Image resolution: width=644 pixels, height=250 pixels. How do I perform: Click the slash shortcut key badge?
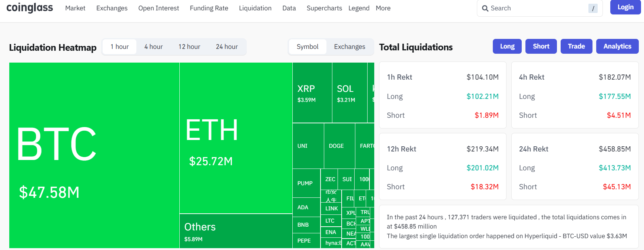click(593, 8)
